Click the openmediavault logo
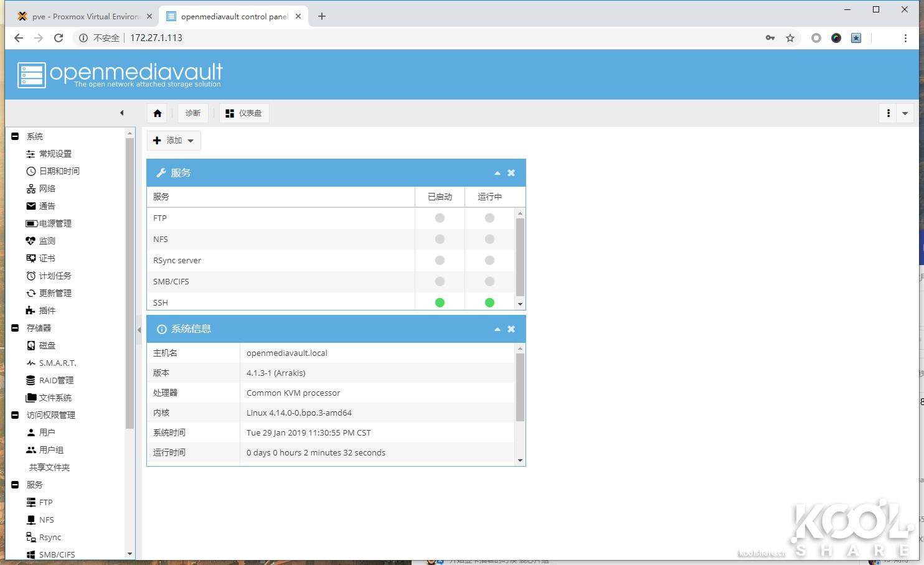This screenshot has height=565, width=924. (x=120, y=75)
